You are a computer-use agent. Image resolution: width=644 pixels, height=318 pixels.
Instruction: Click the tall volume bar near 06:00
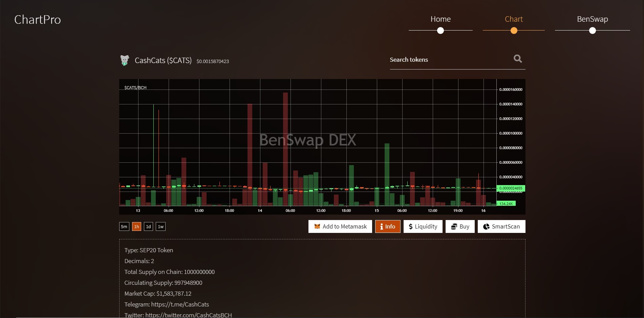click(x=285, y=149)
